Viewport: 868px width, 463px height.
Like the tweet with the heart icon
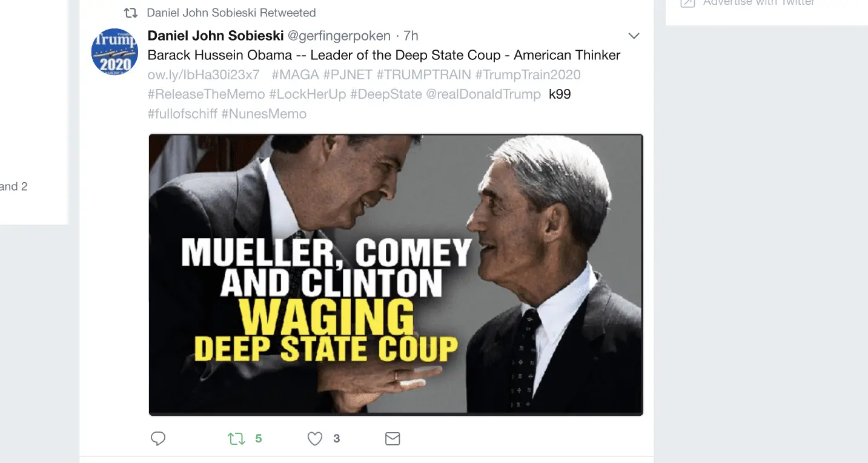(x=315, y=439)
